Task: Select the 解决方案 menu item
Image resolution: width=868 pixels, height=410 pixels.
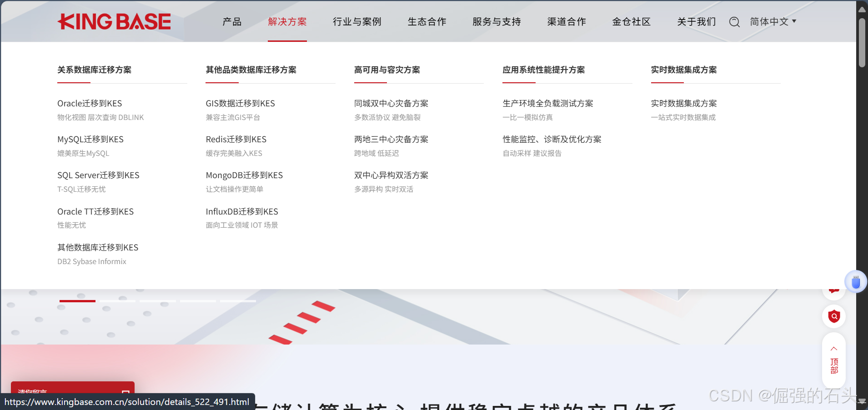Action: (x=287, y=22)
